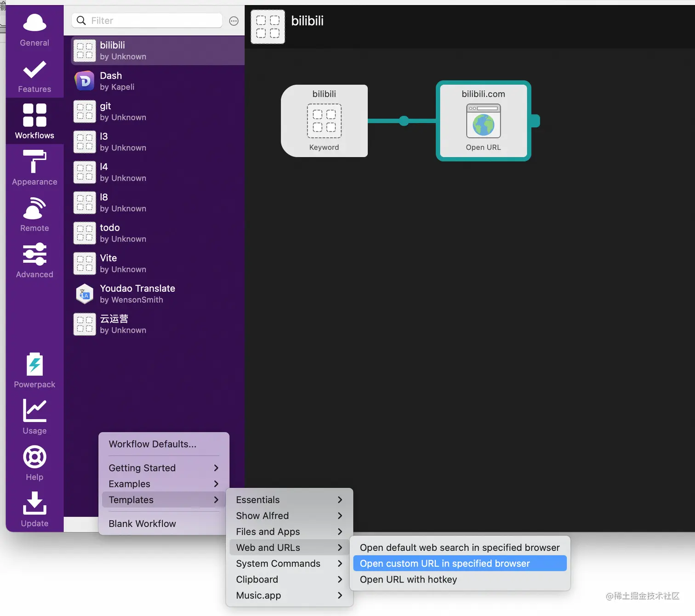This screenshot has height=616, width=695.
Task: Expand the Files and Apps submenu
Action: [290, 531]
